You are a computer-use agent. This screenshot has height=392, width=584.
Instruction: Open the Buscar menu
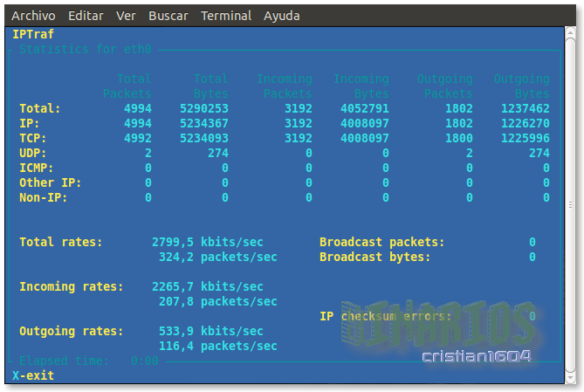tap(168, 16)
